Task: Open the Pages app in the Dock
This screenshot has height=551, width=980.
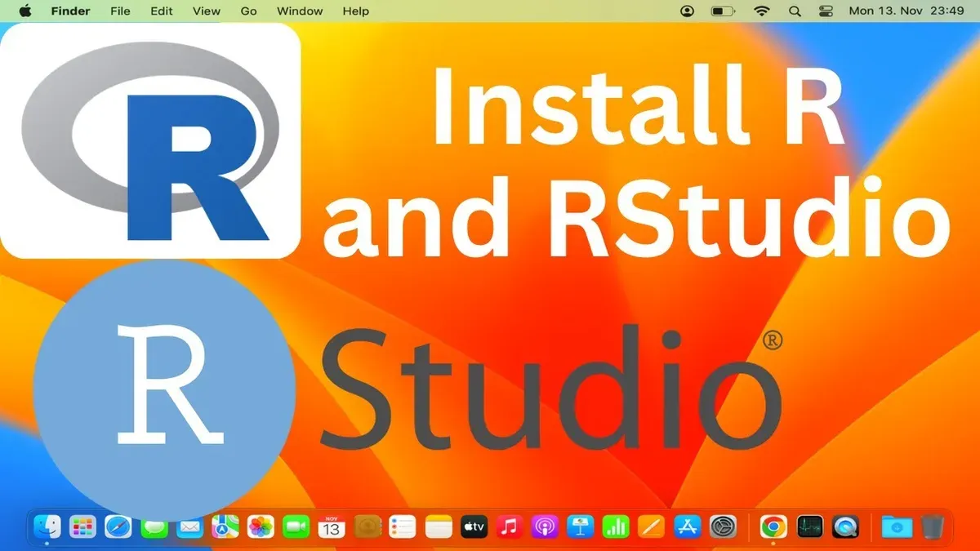Action: click(x=652, y=528)
